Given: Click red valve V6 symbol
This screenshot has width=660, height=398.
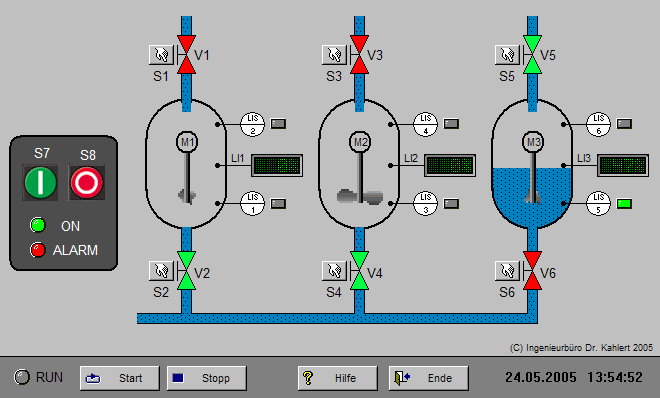Looking at the screenshot, I should pos(532,271).
